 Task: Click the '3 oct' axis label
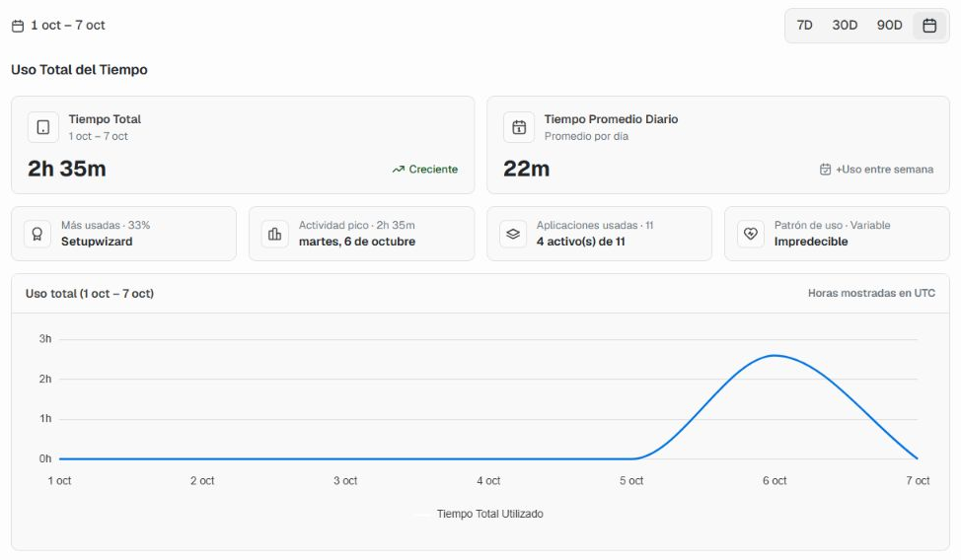pos(345,481)
